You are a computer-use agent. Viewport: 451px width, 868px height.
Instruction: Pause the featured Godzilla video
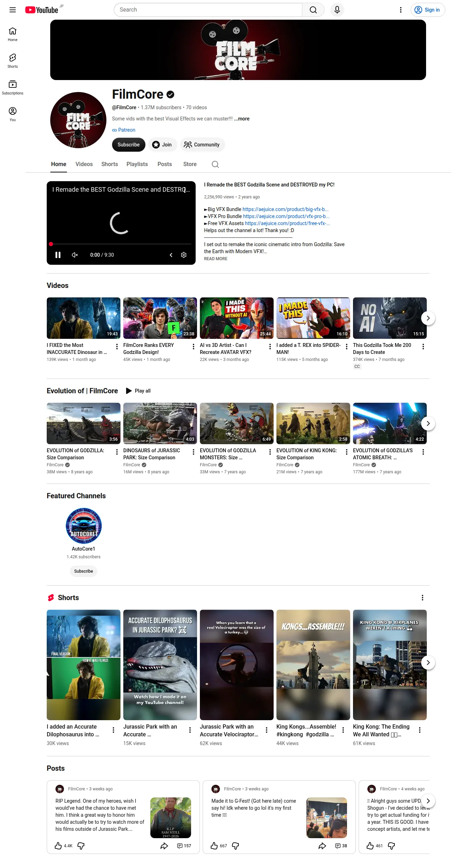pos(58,255)
